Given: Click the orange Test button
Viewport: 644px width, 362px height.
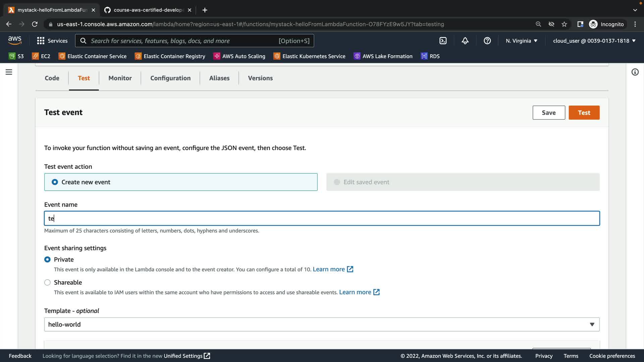Looking at the screenshot, I should (x=584, y=113).
